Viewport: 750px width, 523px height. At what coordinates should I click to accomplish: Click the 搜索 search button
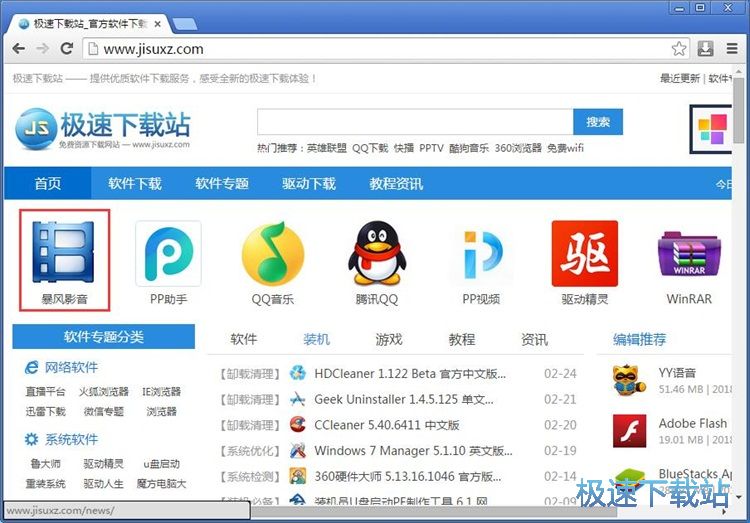tap(598, 122)
